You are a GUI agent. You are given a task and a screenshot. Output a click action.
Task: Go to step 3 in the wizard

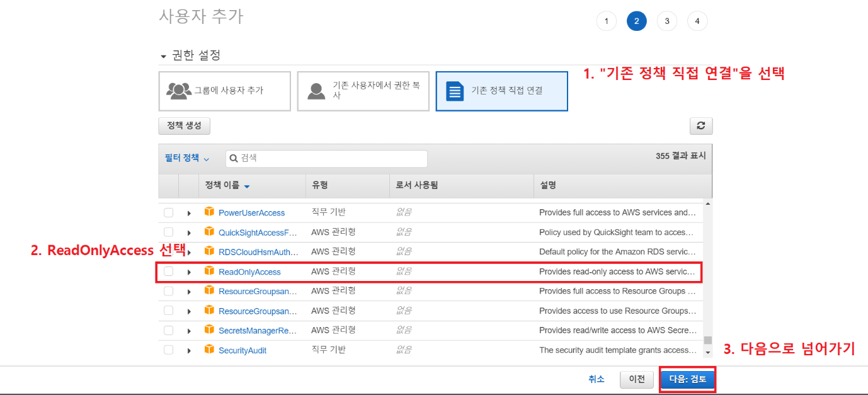666,21
